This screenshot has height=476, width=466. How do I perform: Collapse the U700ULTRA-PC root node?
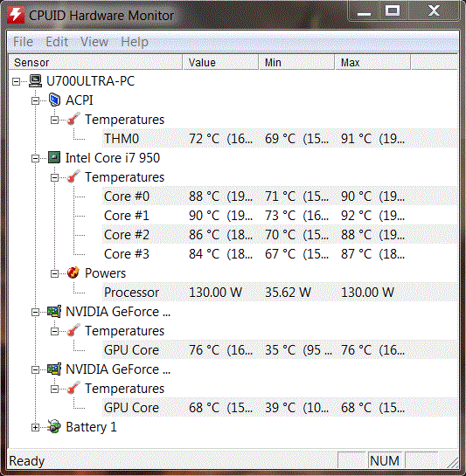click(x=16, y=81)
